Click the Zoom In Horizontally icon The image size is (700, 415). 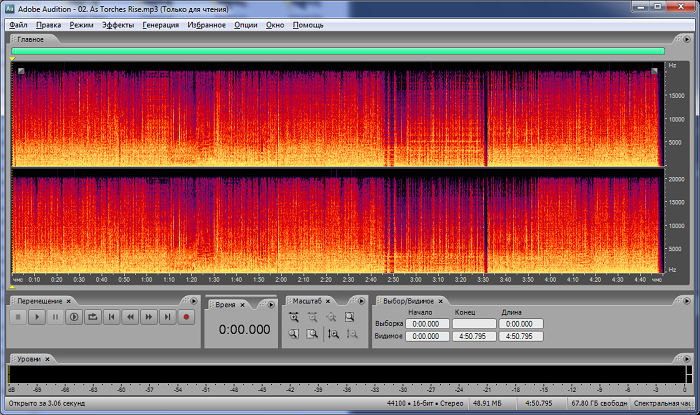pyautogui.click(x=294, y=317)
